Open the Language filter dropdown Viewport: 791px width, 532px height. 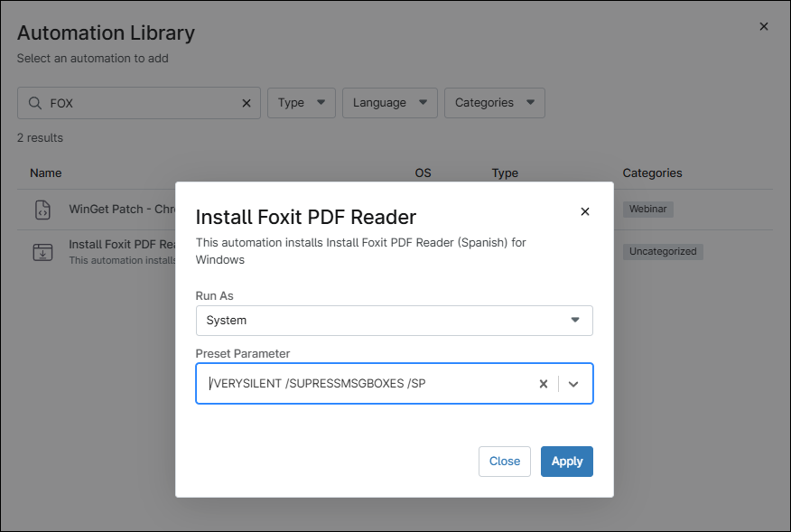pos(389,102)
